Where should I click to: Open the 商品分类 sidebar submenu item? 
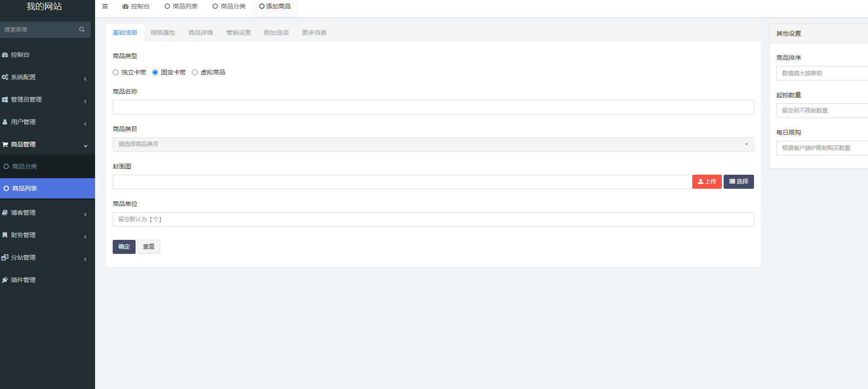[25, 166]
